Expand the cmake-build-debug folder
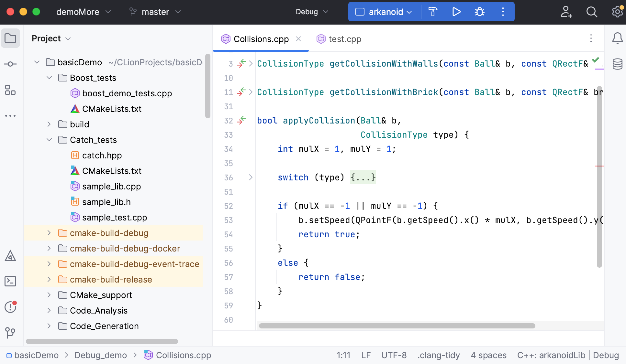626x364 pixels. click(x=49, y=233)
